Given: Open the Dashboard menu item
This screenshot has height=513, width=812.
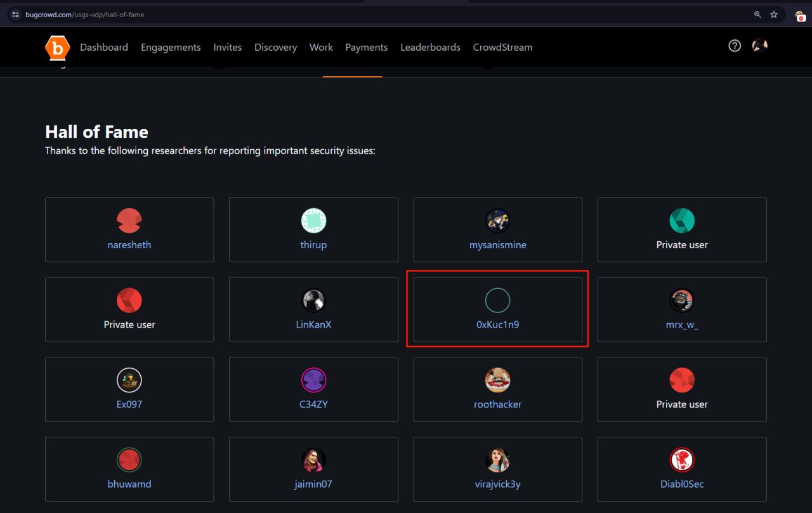Looking at the screenshot, I should (x=104, y=47).
